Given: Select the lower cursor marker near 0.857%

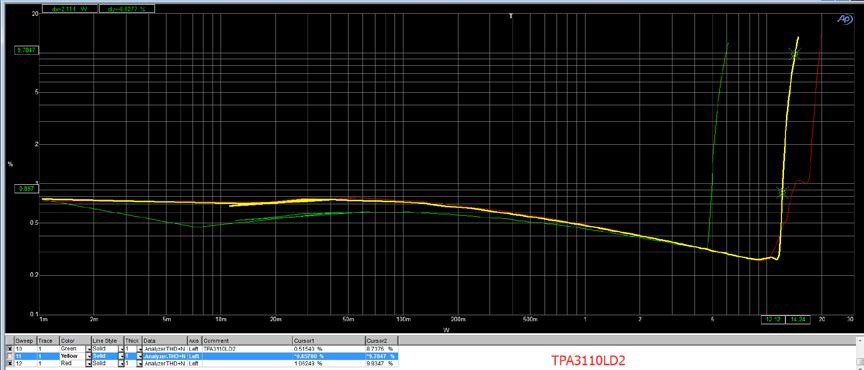Looking at the screenshot, I should point(782,192).
